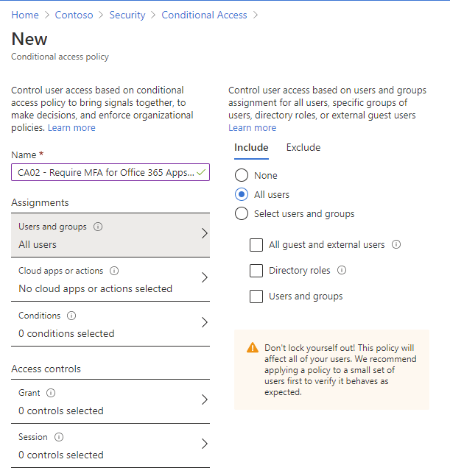Click Learn more link under policy description
Viewport: 450px width, 476px height.
tap(71, 127)
